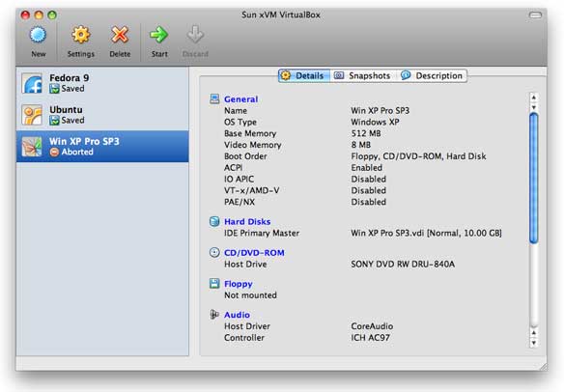This screenshot has height=392, width=564.
Task: Click the 'Not mounted' floppy status
Action: click(250, 295)
